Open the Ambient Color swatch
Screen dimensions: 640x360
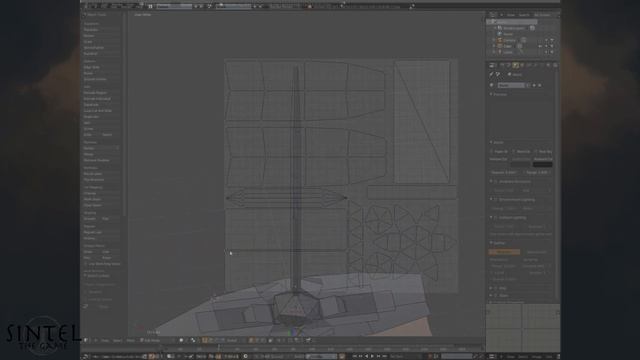[543, 164]
